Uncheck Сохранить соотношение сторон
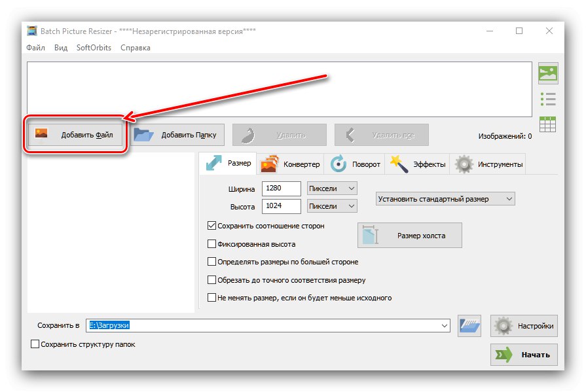This screenshot has height=392, width=586. coord(211,226)
